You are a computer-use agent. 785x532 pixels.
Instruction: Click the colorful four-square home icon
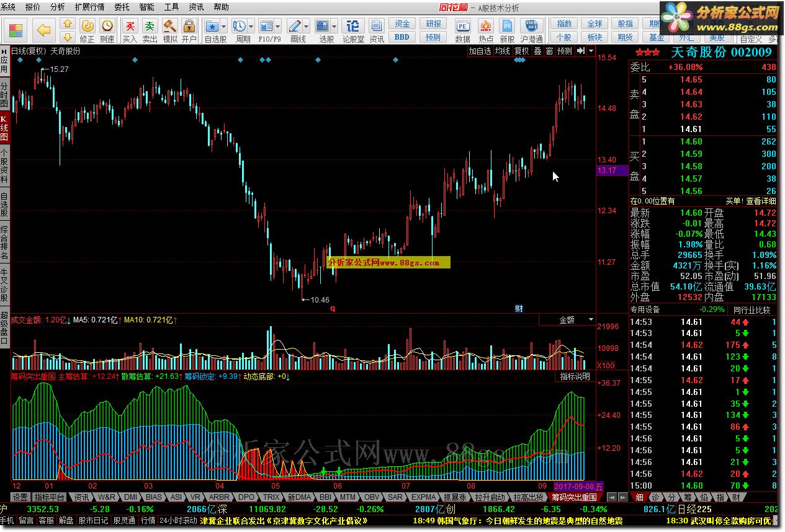[x=17, y=30]
